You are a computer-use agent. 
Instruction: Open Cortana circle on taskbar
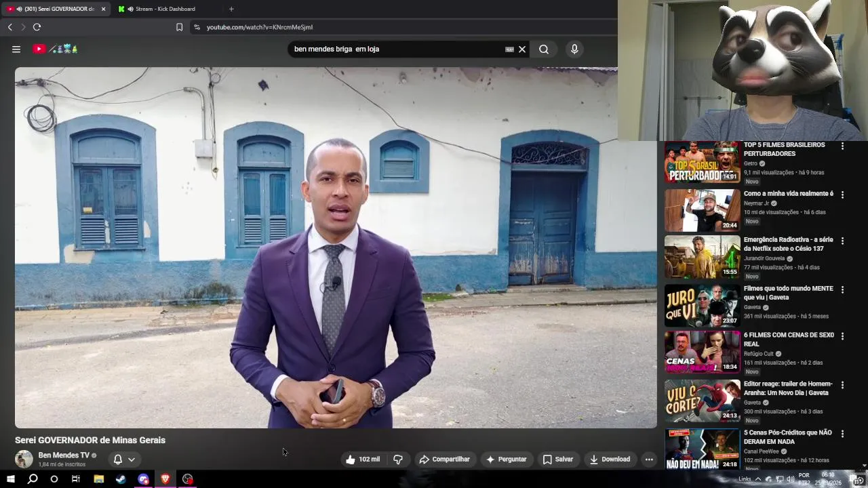click(54, 479)
